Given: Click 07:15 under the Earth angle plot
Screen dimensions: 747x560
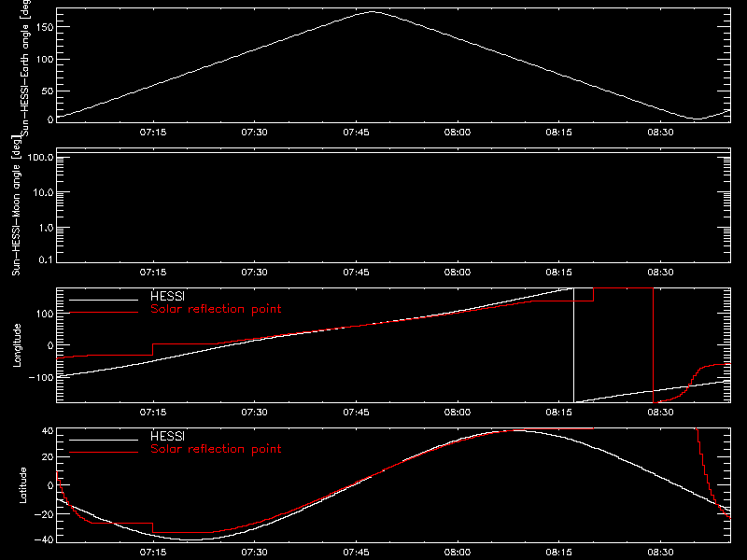Looking at the screenshot, I should (153, 133).
